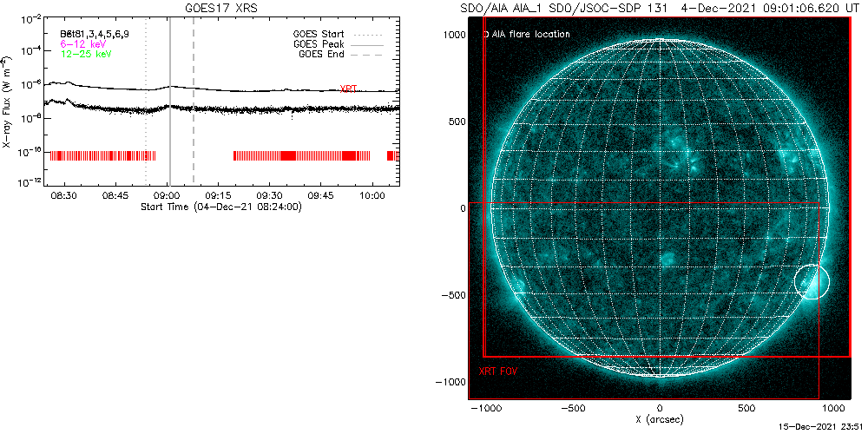Click the white flare location circle
This screenshot has height=434, width=868.
[812, 282]
